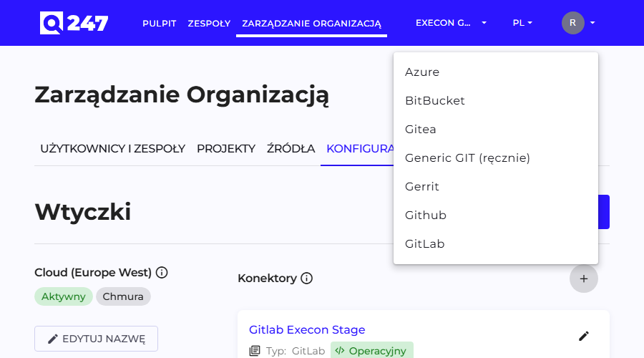Click the R user avatar

[x=573, y=23]
